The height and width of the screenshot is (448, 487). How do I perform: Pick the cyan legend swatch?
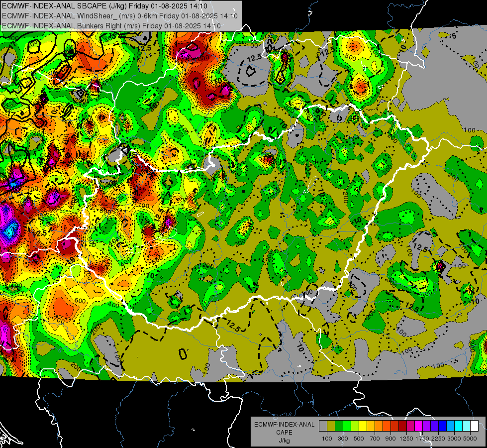(x=459, y=426)
